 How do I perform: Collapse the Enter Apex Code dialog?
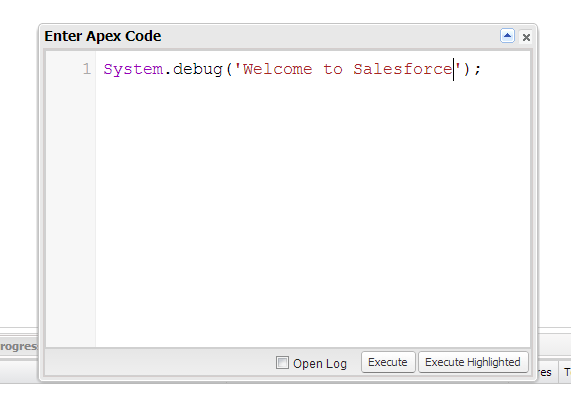pos(507,36)
